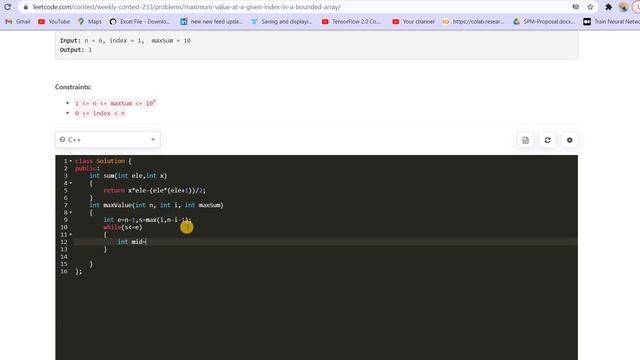Click the info icon beside C++
The image size is (640, 360).
pos(62,140)
